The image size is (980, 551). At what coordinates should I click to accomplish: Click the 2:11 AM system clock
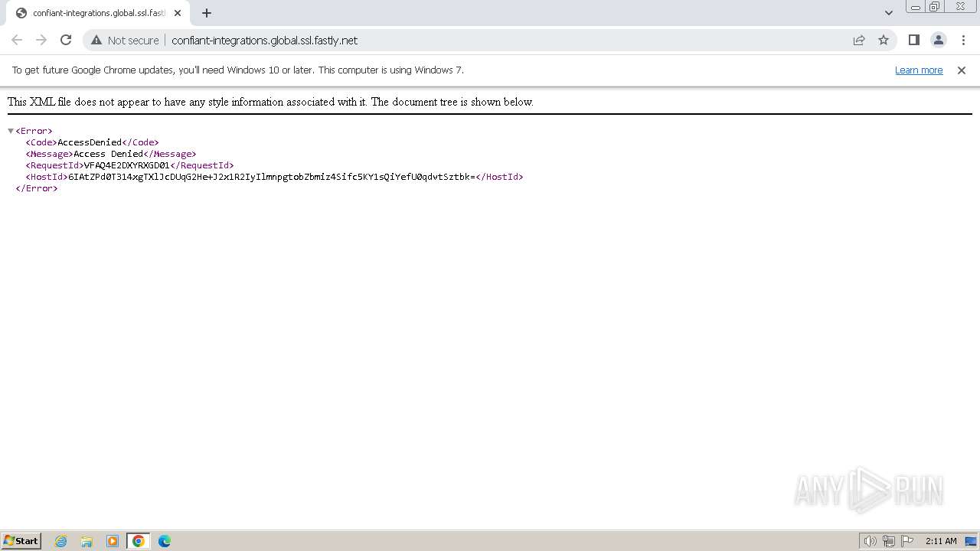[x=941, y=541]
